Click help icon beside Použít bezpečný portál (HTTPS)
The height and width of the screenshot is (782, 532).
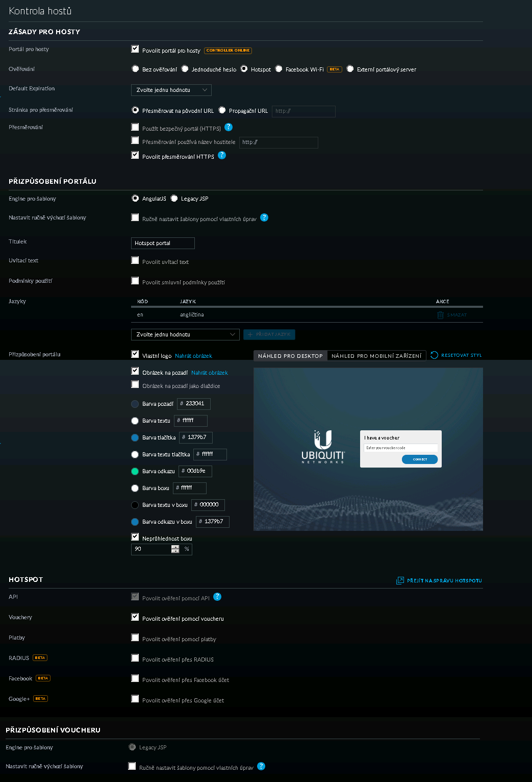click(229, 127)
